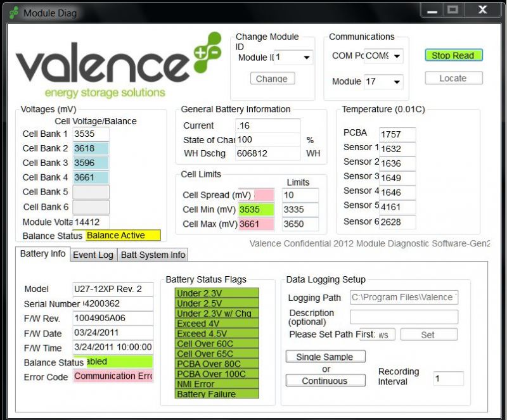The width and height of the screenshot is (507, 420).
Task: Click the Exceed 4V status flag
Action: (x=217, y=323)
